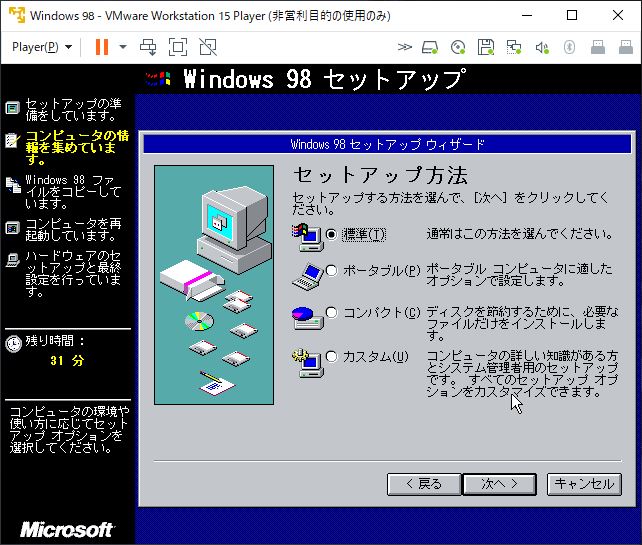Image resolution: width=642 pixels, height=545 pixels.
Task: Click the セットアップの準備をしています step text
Action: 74,109
